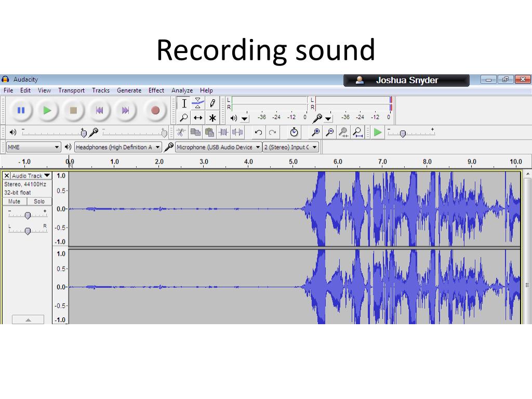Viewport: 532px width, 399px height.
Task: Click the Trim audio icon
Action: coord(223,132)
